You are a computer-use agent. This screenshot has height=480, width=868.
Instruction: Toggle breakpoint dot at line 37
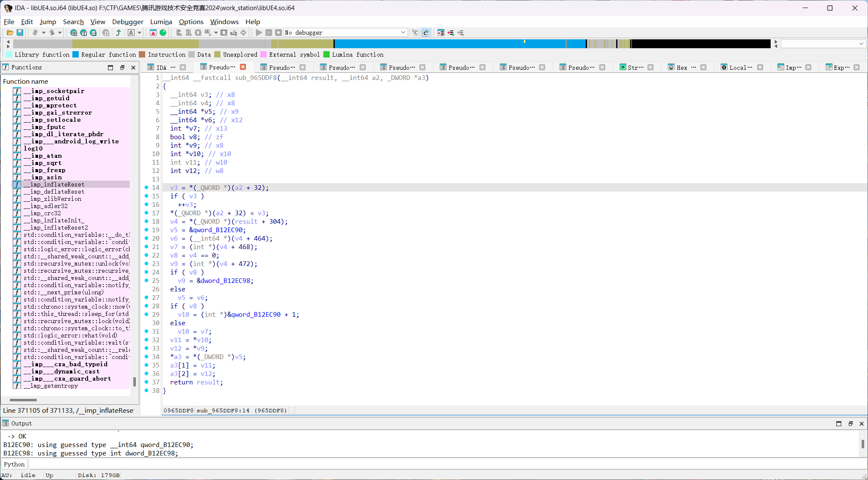click(x=146, y=382)
